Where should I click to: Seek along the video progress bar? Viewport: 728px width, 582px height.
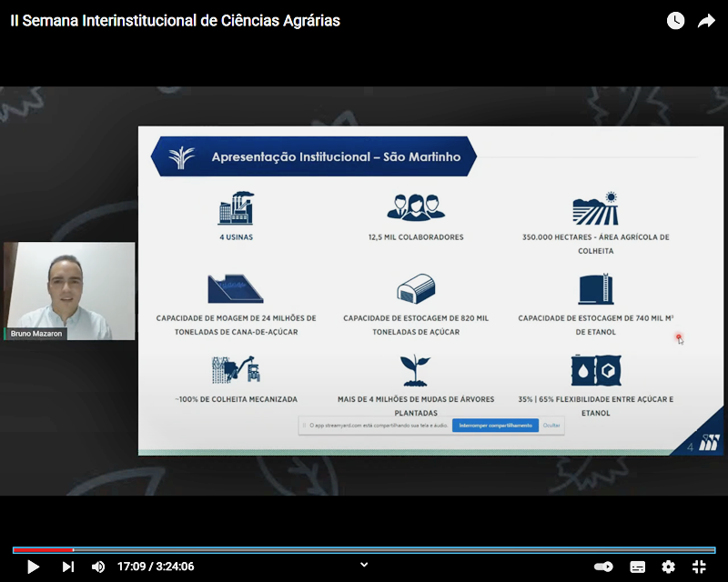(x=364, y=550)
